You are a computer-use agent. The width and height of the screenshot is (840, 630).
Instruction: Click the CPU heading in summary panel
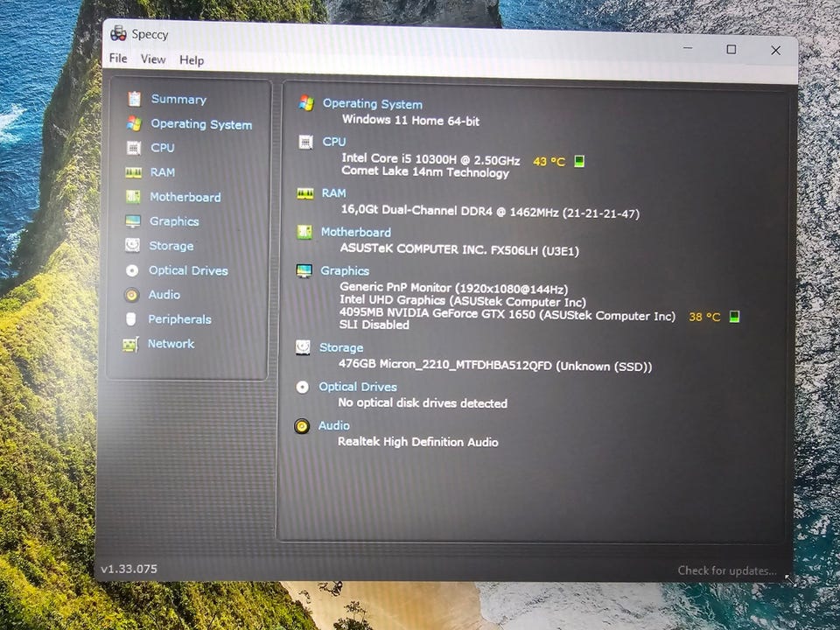(333, 142)
